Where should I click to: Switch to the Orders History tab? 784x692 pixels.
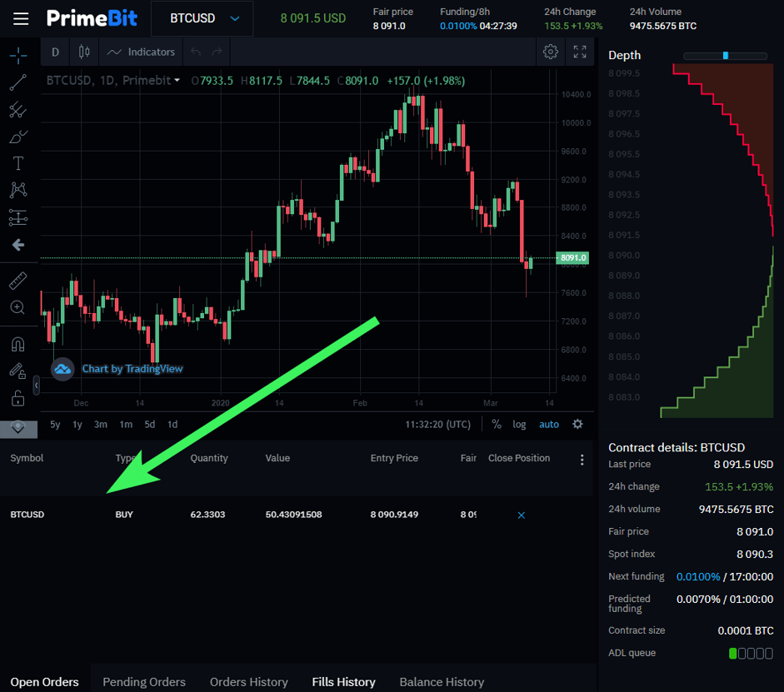pyautogui.click(x=249, y=682)
